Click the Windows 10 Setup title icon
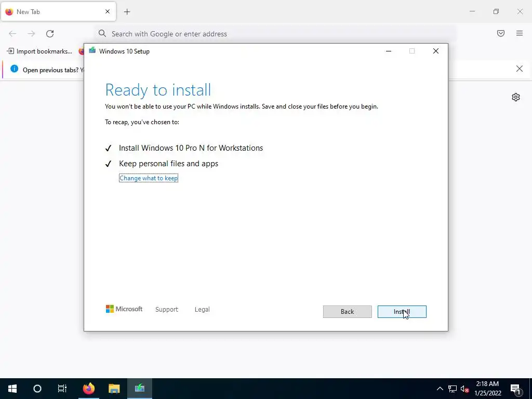 click(92, 51)
